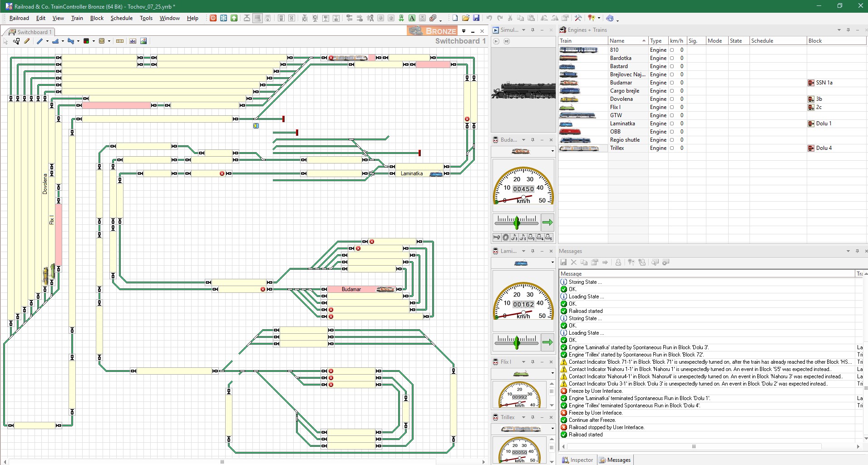Click the play button in Simulator panel
Viewport: 868px width, 465px height.
coord(496,41)
